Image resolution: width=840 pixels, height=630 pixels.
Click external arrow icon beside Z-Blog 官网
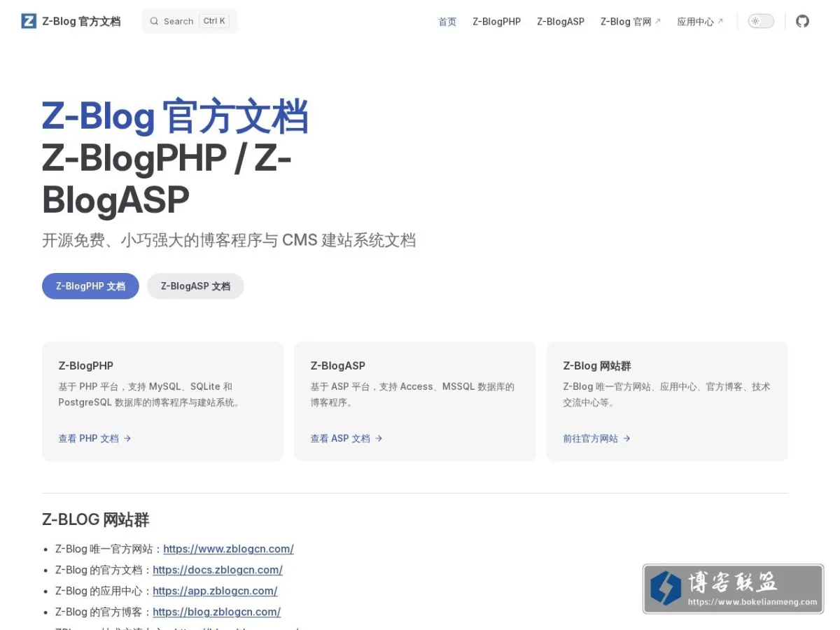[x=657, y=21]
